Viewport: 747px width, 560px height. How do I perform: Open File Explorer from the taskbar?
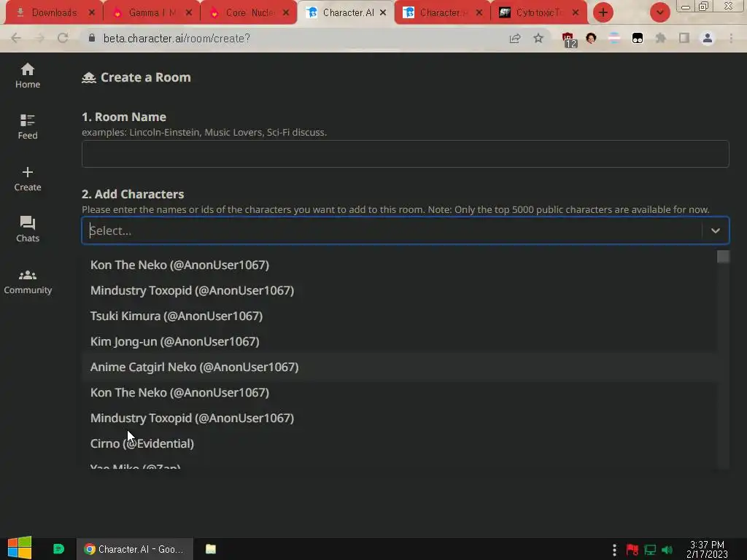point(211,549)
